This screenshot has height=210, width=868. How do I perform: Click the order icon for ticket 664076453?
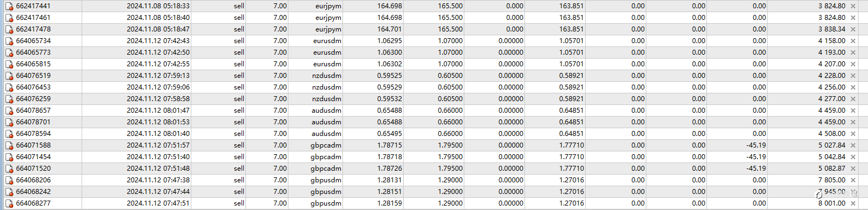(x=9, y=87)
